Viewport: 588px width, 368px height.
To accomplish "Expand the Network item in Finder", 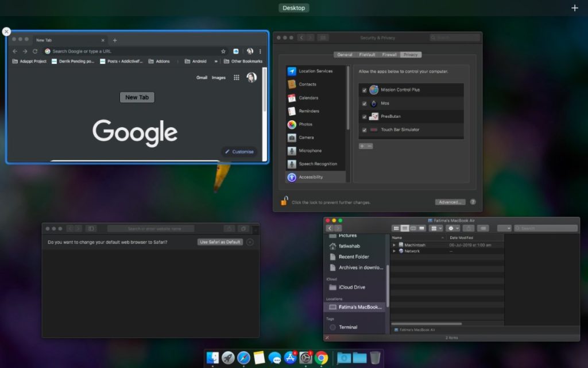I will (x=394, y=251).
